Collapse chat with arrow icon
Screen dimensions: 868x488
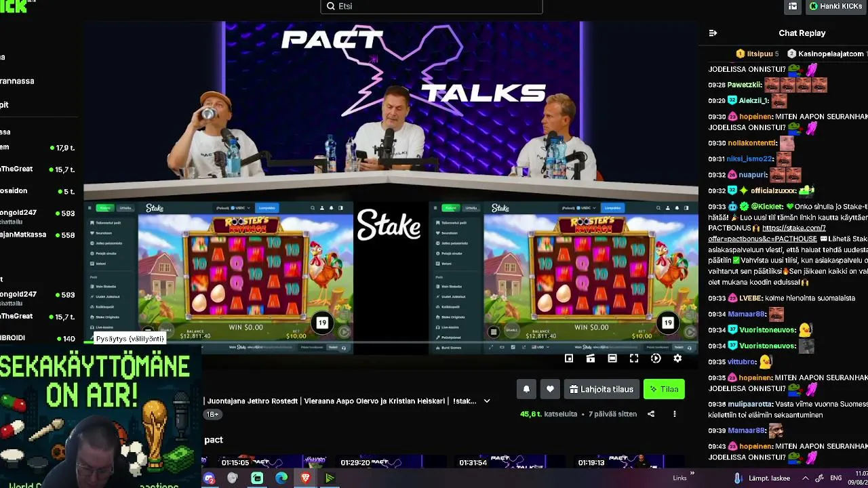pyautogui.click(x=713, y=33)
